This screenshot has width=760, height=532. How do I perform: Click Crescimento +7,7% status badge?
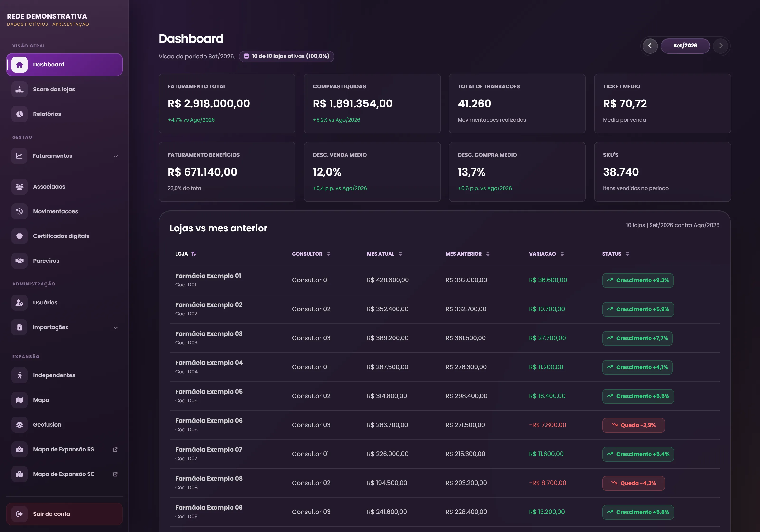point(637,338)
